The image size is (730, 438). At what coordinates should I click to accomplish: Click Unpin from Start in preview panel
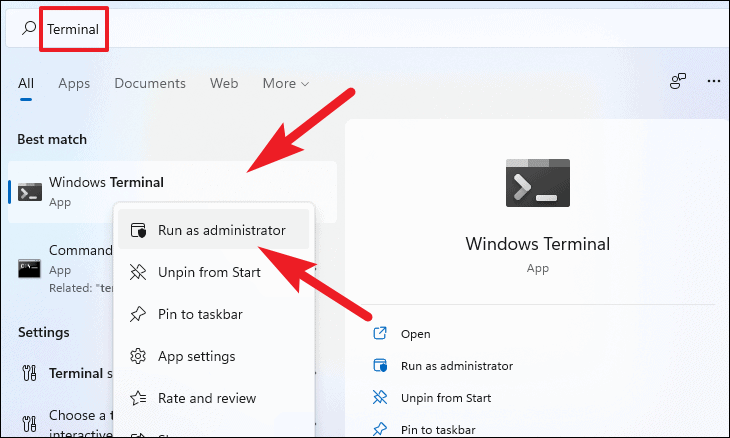pyautogui.click(x=446, y=398)
